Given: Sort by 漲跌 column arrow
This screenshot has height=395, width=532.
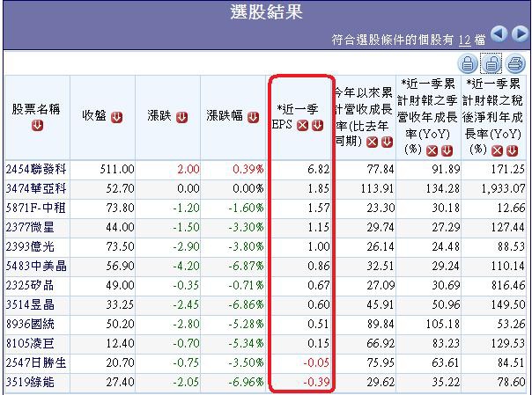Looking at the screenshot, I should click(x=181, y=118).
